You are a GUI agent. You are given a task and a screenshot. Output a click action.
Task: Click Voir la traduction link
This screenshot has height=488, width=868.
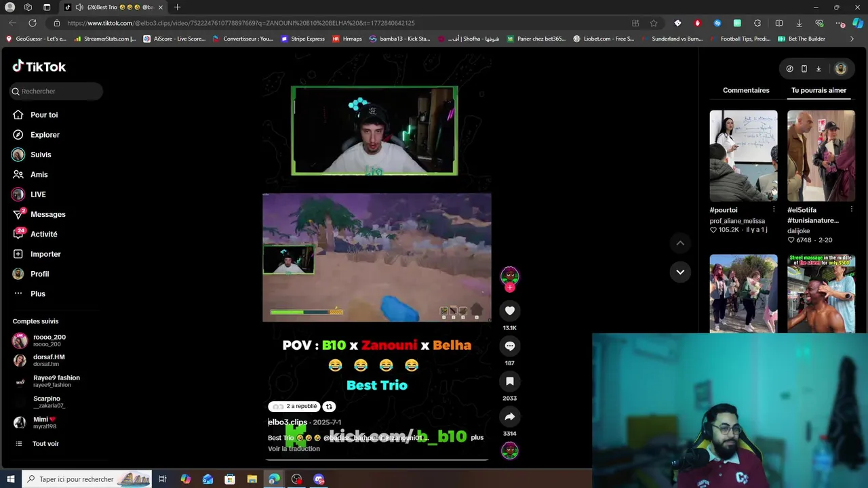click(294, 449)
